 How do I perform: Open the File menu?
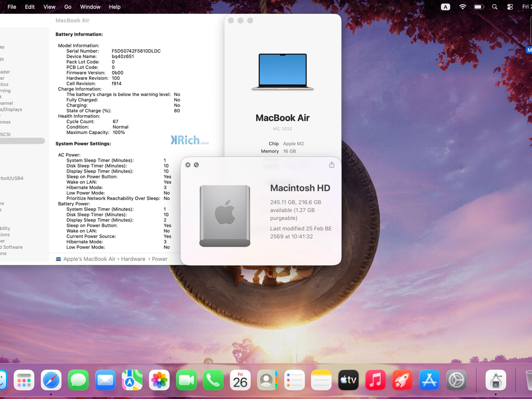click(12, 7)
